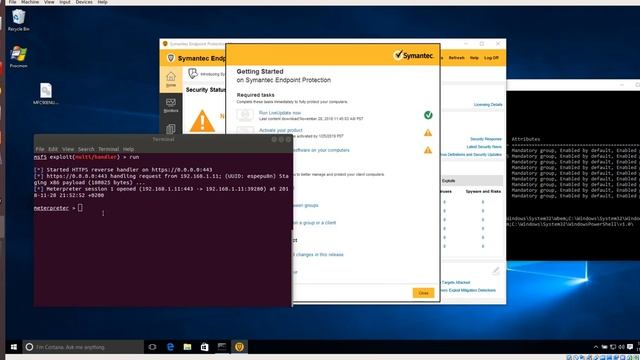
Task: Open volume control in system tray
Action: (x=621, y=347)
